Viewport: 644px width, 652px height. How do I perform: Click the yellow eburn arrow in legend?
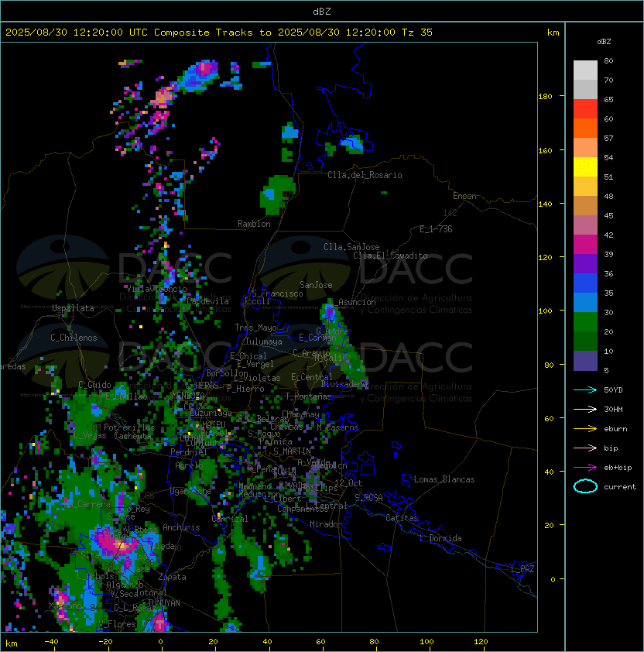pyautogui.click(x=585, y=429)
